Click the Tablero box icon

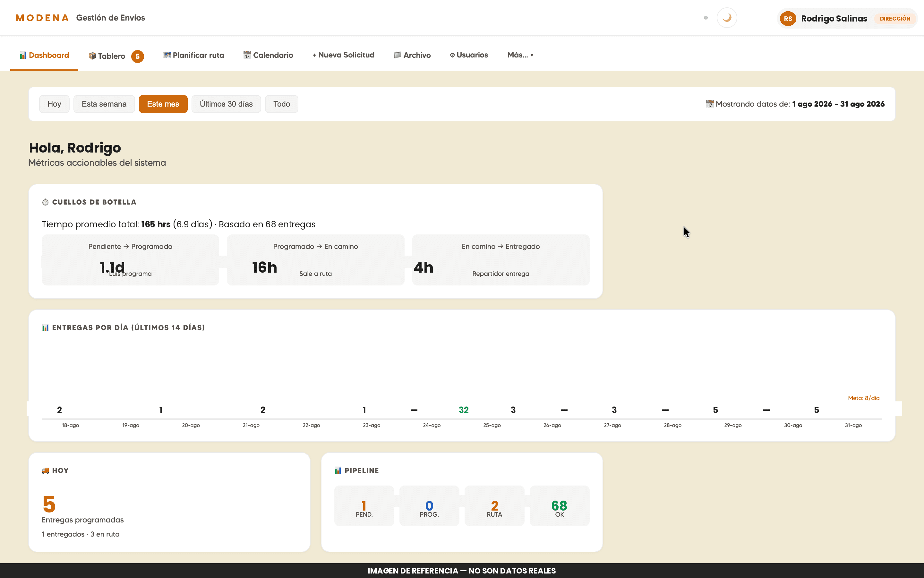coord(92,56)
